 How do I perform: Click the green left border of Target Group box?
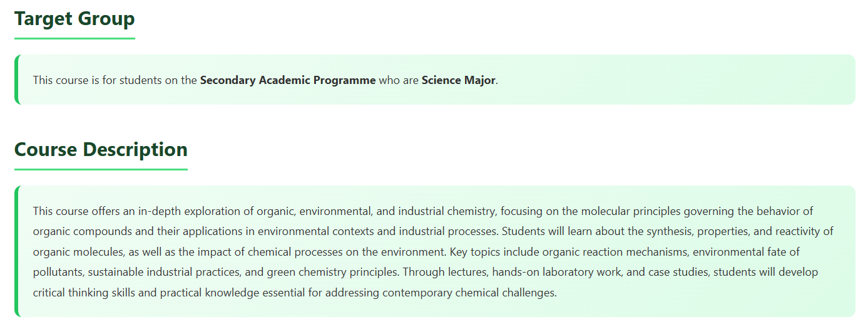click(x=16, y=80)
